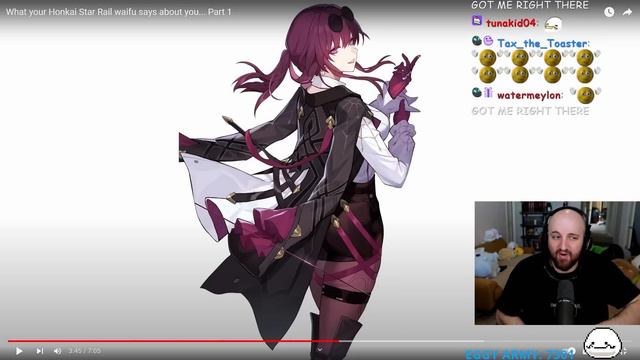Skip to the next video

[40, 351]
